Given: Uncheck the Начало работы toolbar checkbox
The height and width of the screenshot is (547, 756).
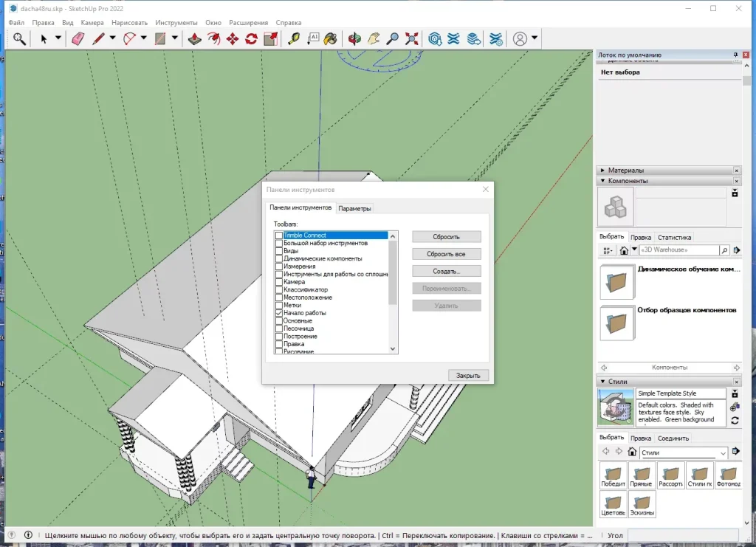Looking at the screenshot, I should (x=278, y=313).
